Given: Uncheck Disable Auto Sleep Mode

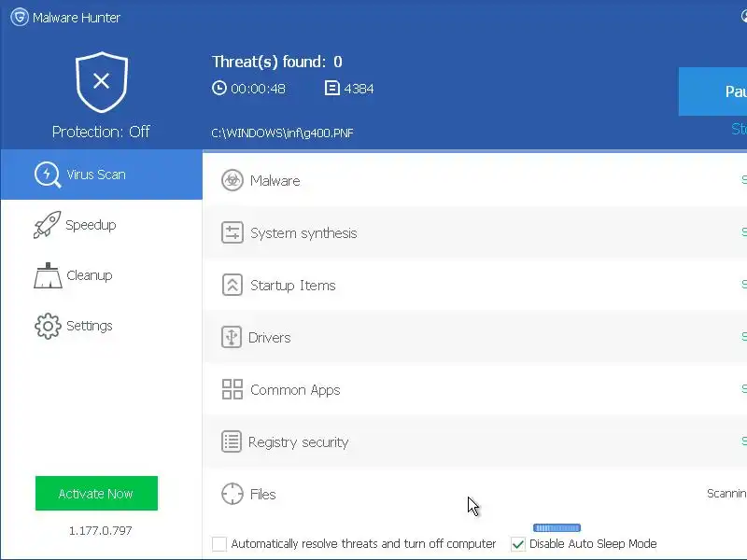Looking at the screenshot, I should coord(518,544).
